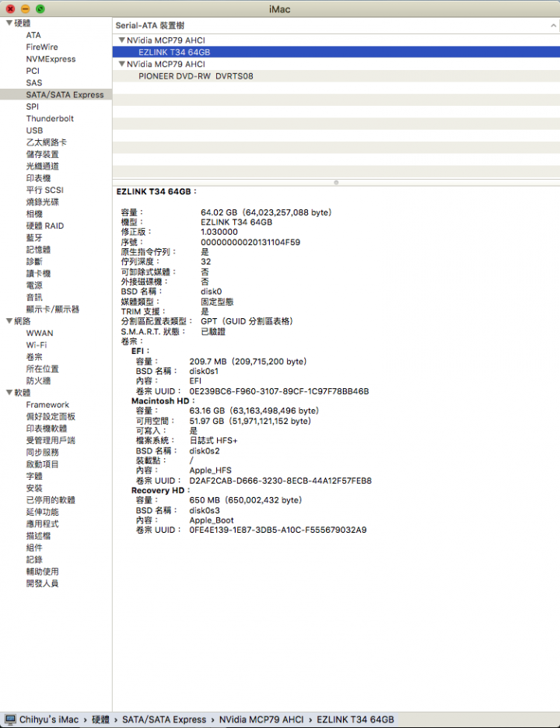The width and height of the screenshot is (560, 728).
Task: Select 所在位置 locations item
Action: point(42,369)
